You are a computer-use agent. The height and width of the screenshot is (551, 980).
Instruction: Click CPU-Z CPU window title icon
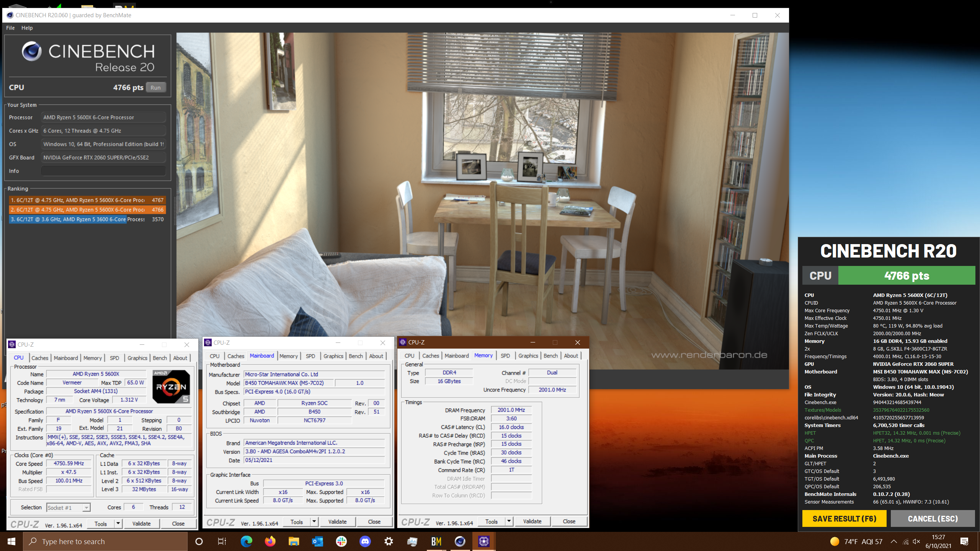[12, 344]
